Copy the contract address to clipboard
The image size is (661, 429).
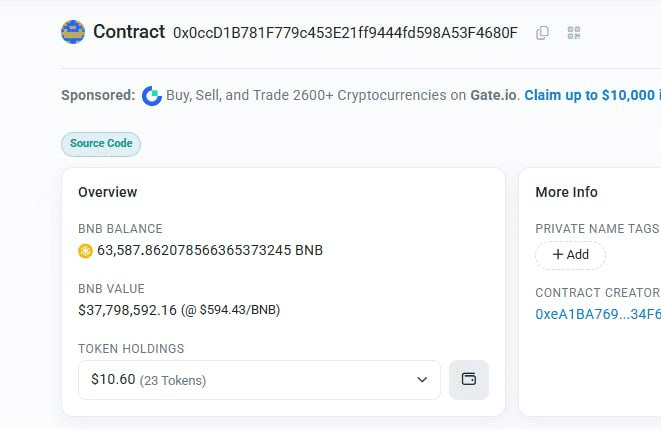pyautogui.click(x=542, y=33)
